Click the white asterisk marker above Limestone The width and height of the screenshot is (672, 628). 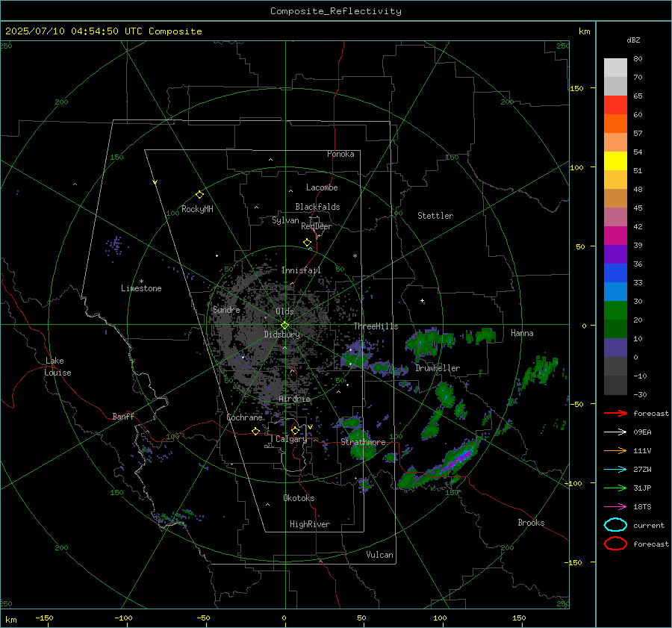click(x=141, y=282)
